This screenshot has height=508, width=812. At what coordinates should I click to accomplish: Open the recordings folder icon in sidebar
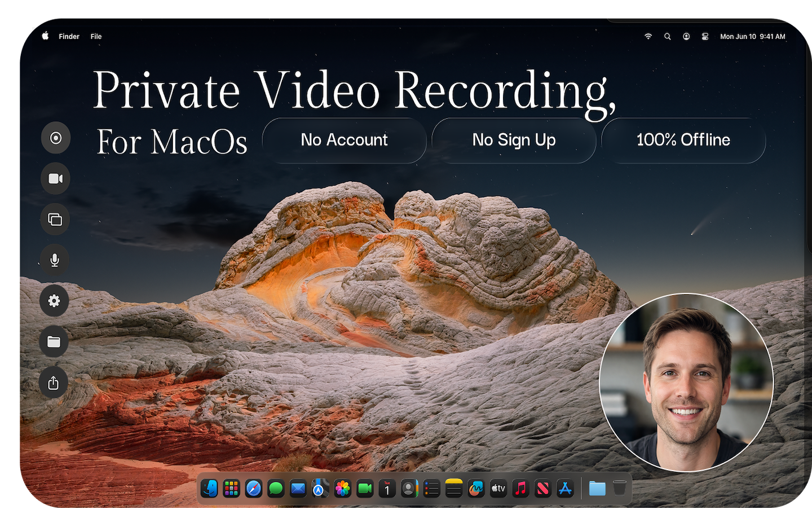(x=54, y=342)
